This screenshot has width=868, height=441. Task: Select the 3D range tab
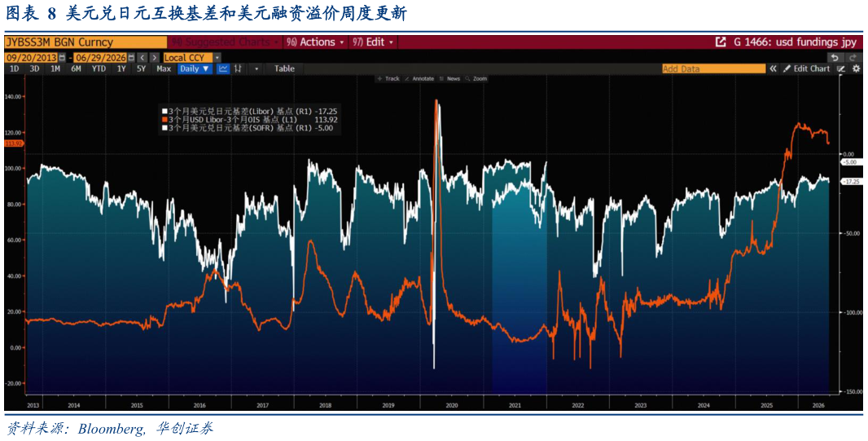[34, 68]
